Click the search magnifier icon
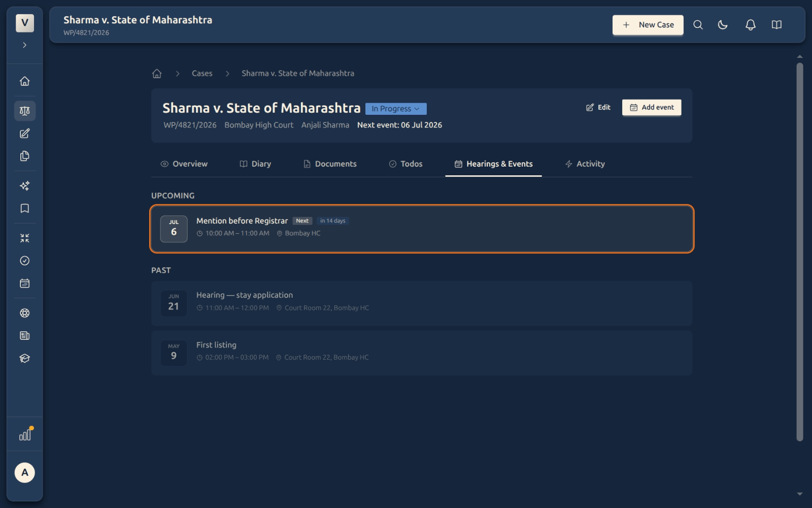 pos(698,25)
